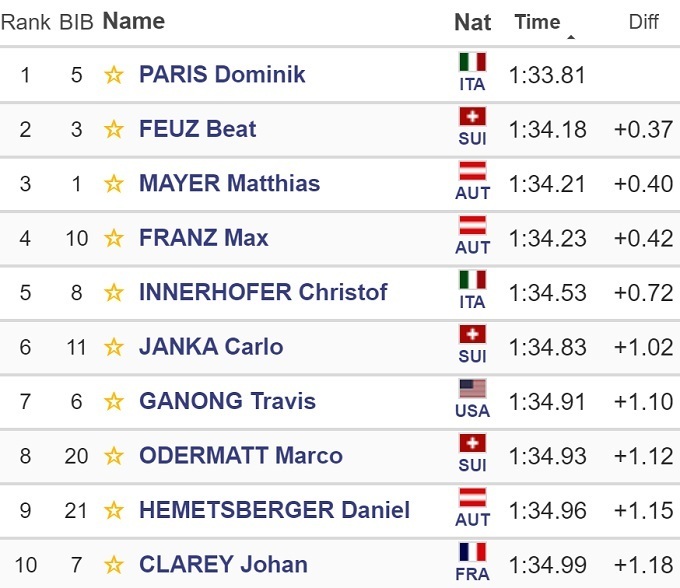Click the Diff column header
Viewport: 680px width, 588px height.
(x=643, y=22)
